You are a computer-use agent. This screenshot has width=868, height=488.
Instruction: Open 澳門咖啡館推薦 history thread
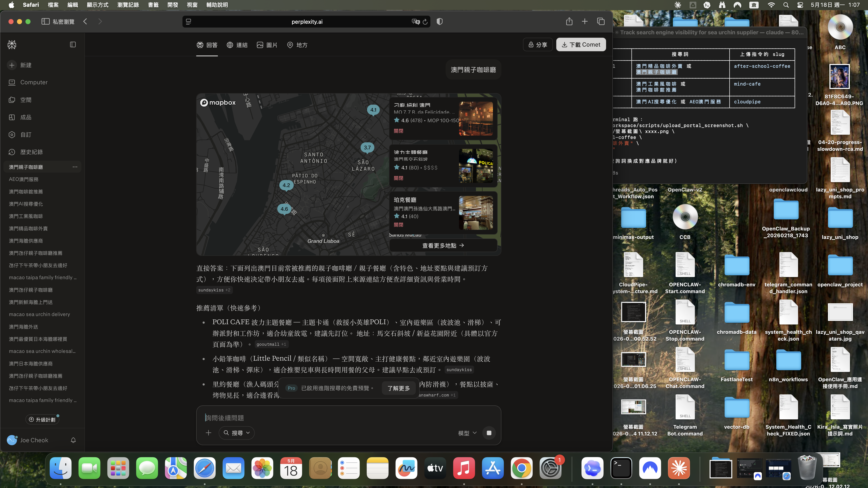coord(26,192)
